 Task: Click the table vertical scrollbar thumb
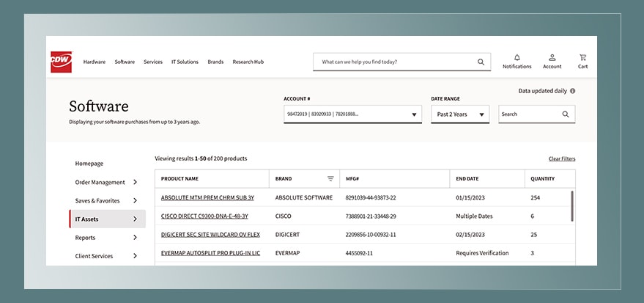(x=572, y=206)
